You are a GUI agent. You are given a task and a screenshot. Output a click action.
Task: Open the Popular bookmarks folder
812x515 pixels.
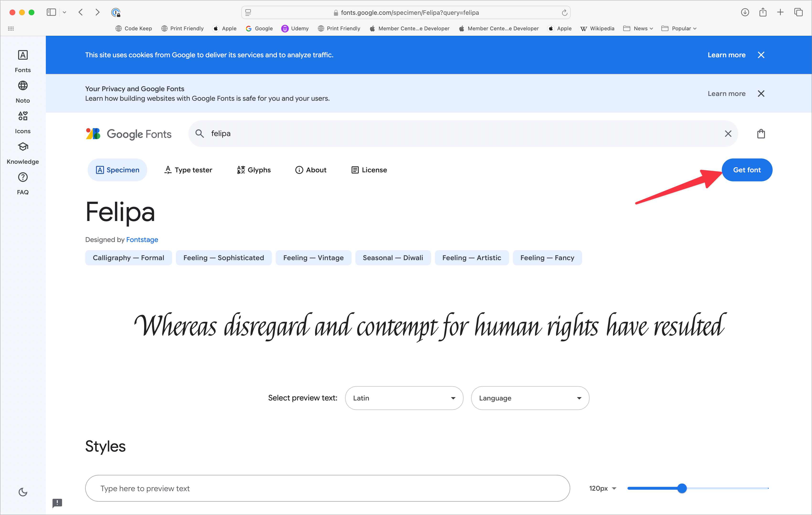[x=679, y=29]
